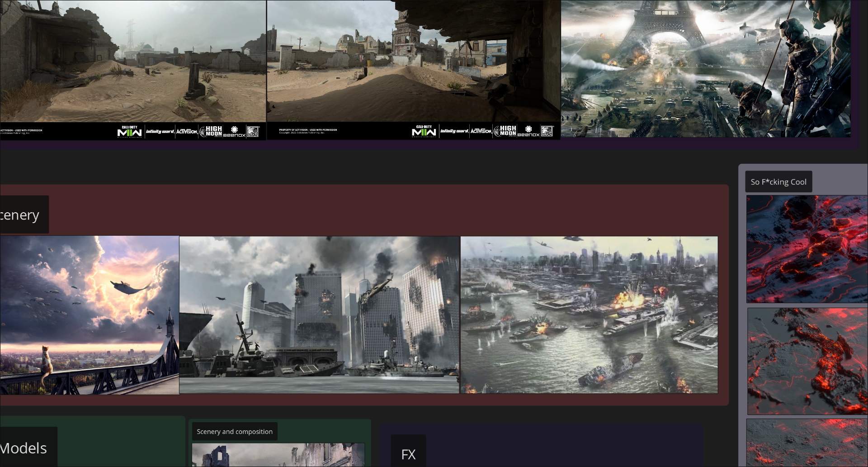868x467 pixels.
Task: Open the ruined building thumbnail below Scenery and composition
Action: pyautogui.click(x=278, y=455)
